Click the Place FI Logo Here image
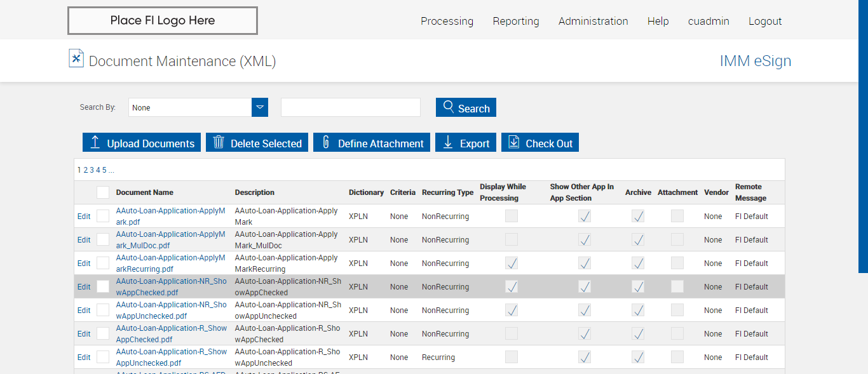The image size is (868, 374). click(163, 20)
